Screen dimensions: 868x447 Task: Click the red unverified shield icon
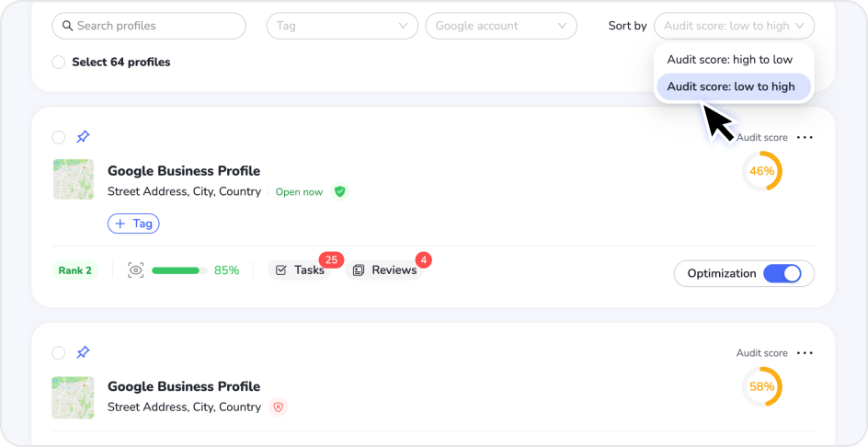click(279, 407)
